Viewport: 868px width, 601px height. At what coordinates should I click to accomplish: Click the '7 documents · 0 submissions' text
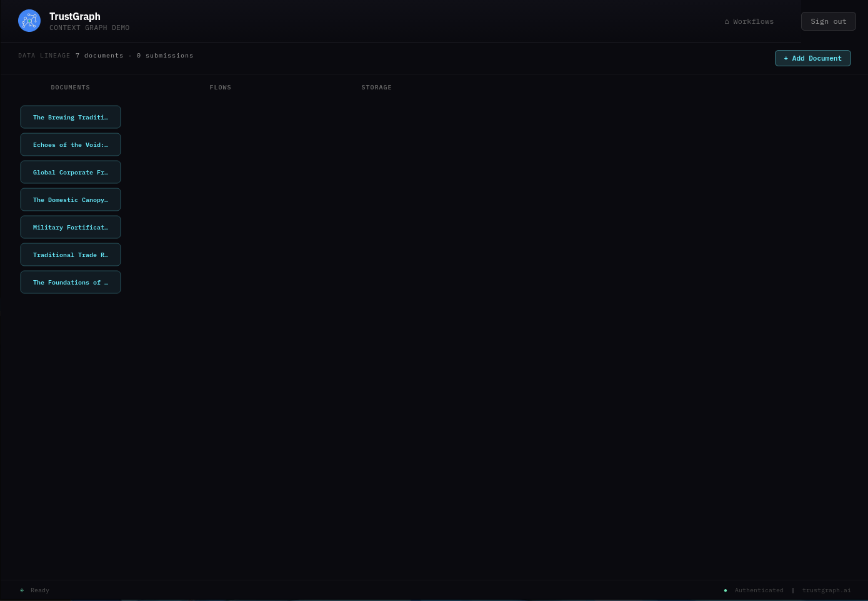pos(134,56)
